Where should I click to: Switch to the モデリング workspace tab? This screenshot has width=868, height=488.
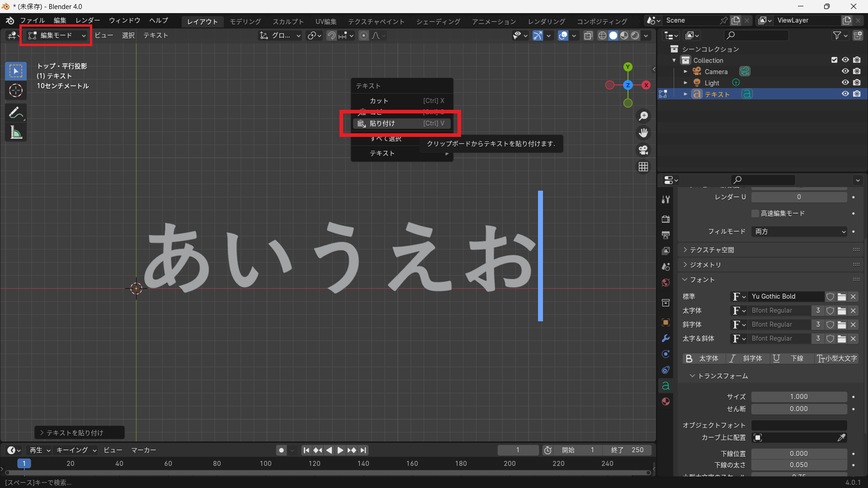245,21
